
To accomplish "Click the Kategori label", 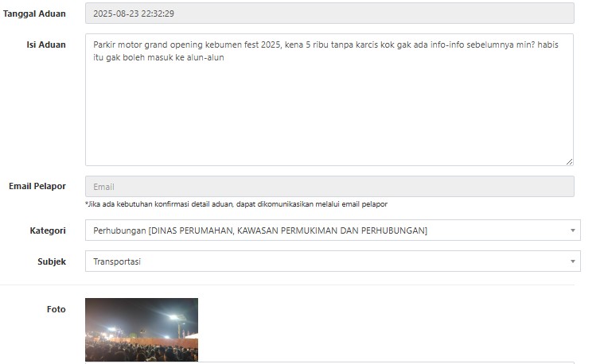I will tap(48, 230).
